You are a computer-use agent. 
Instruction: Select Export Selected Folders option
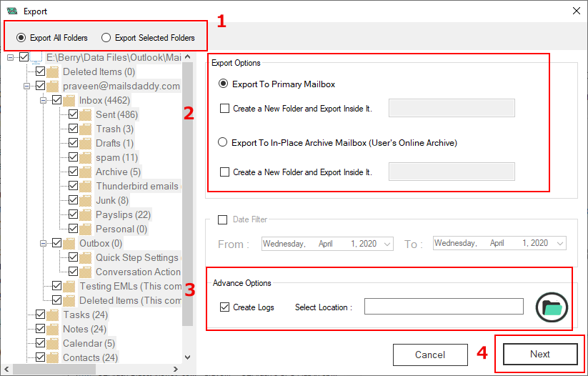(x=148, y=37)
